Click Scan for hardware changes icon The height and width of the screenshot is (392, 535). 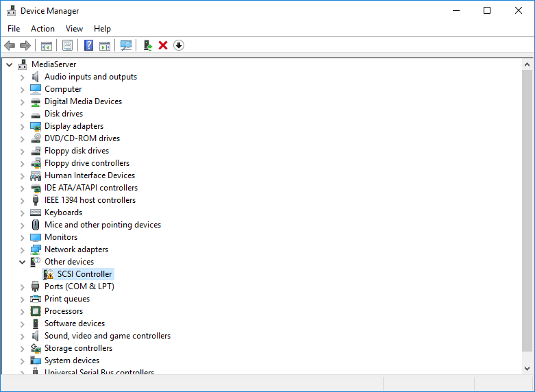point(126,45)
